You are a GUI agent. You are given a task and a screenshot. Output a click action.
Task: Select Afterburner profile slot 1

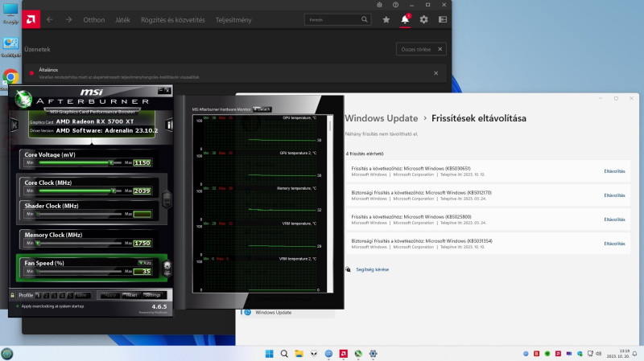(x=38, y=295)
